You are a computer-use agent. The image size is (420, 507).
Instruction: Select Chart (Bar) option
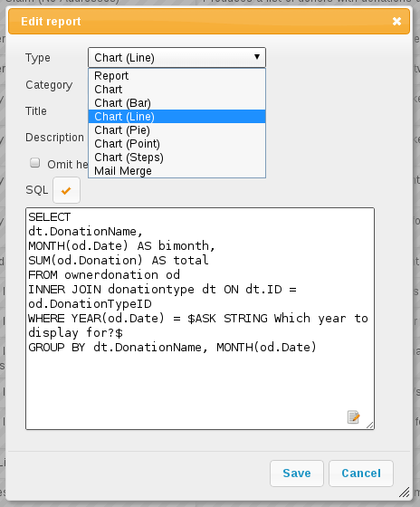click(x=177, y=103)
